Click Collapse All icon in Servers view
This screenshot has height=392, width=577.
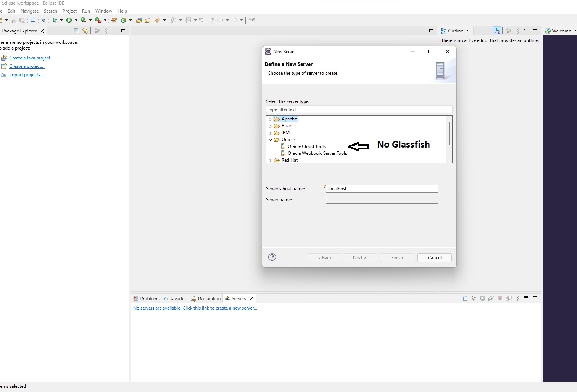(x=465, y=298)
